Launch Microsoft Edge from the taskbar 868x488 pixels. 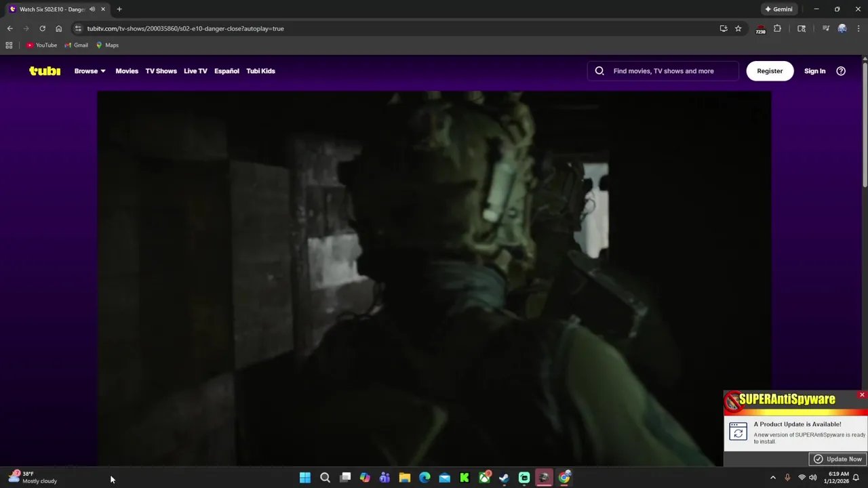tap(425, 478)
